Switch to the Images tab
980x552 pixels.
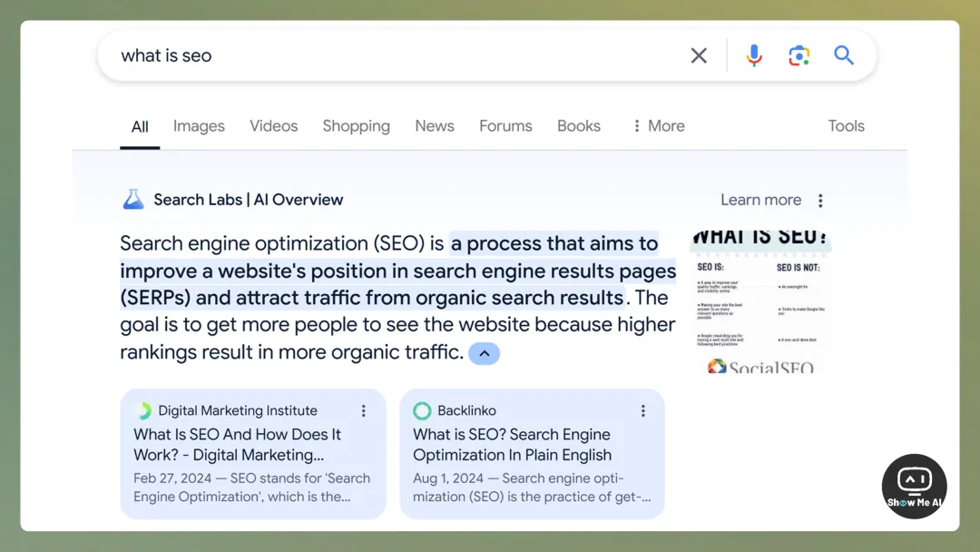pos(199,126)
